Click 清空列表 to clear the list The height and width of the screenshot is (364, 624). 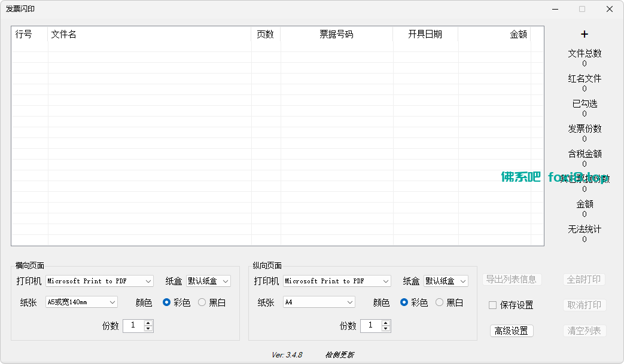585,331
